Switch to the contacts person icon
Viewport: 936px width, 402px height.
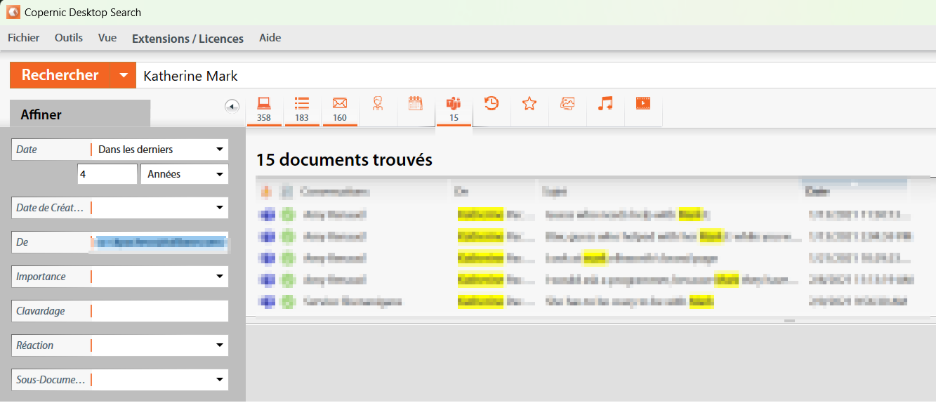378,104
